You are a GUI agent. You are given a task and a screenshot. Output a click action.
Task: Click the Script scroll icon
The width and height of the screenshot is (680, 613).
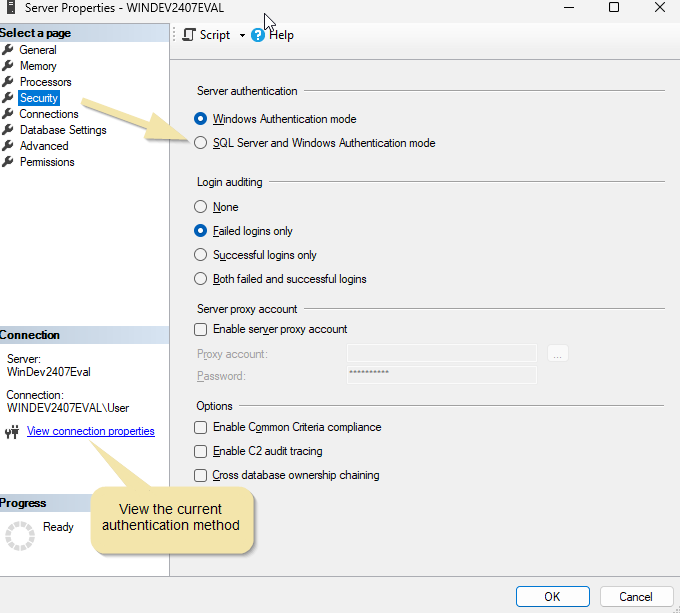coord(189,35)
